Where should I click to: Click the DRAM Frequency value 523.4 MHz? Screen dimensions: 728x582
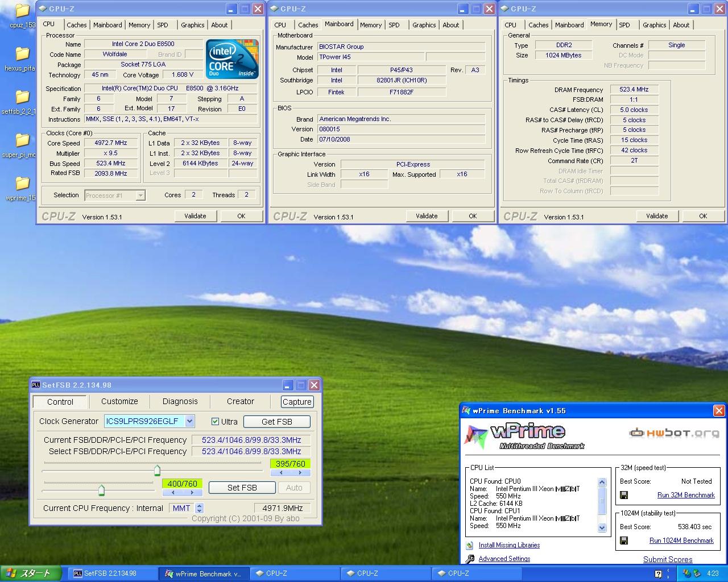coord(634,89)
